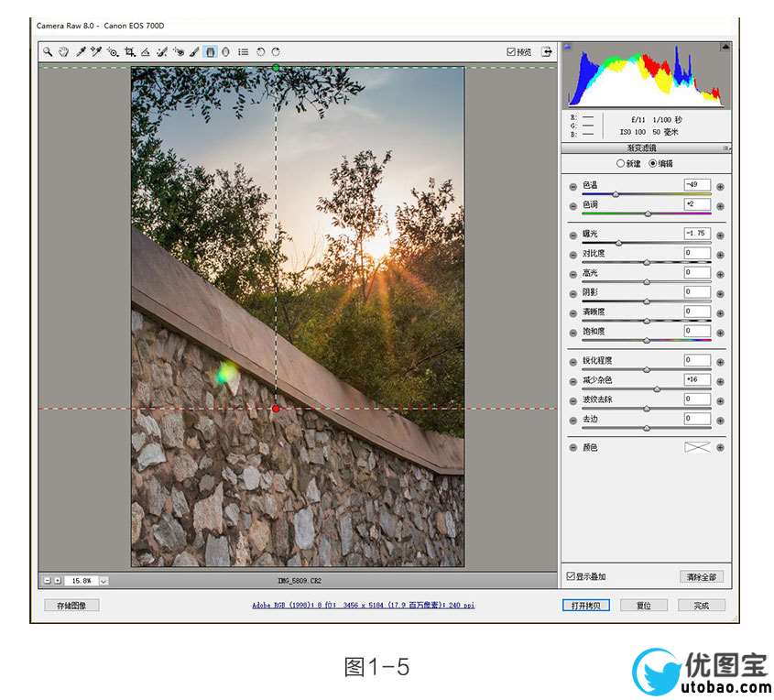The image size is (774, 700).
Task: Toggle the 显示叠加 overlay checkbox
Action: [x=571, y=576]
